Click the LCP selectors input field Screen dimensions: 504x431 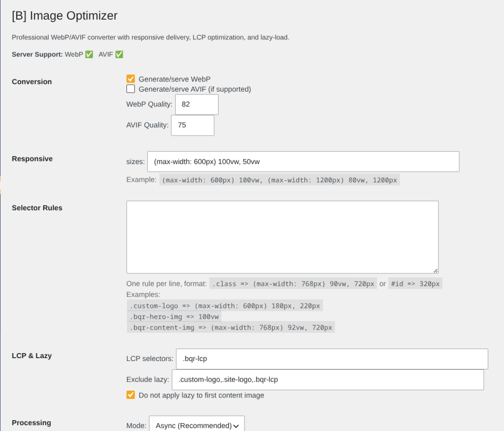click(332, 359)
